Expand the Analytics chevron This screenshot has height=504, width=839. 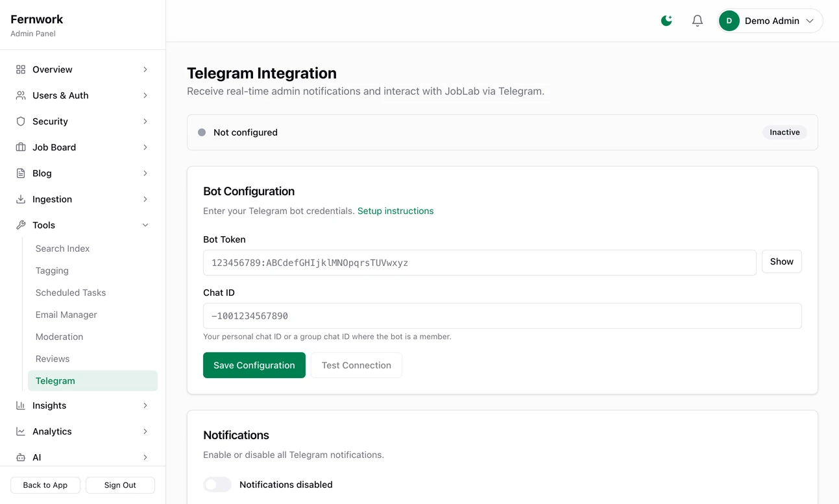tap(145, 431)
